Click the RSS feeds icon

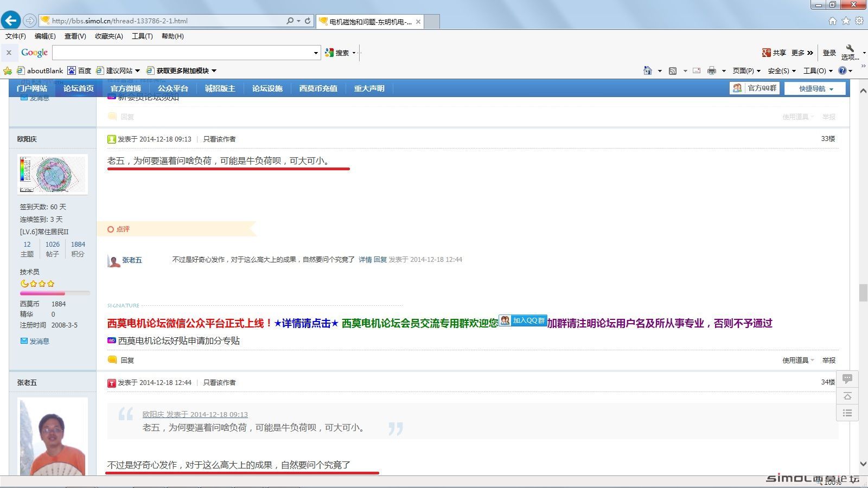tap(673, 70)
